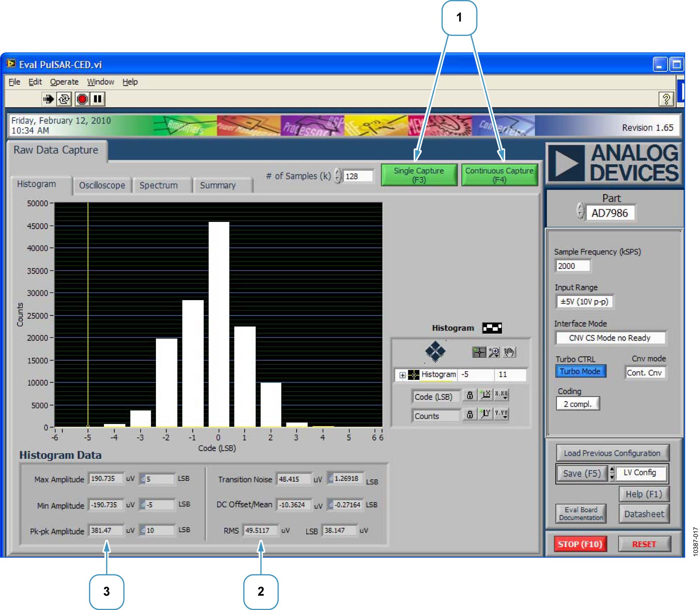The image size is (700, 610).
Task: Select the graph pan hand tool
Action: 509,352
